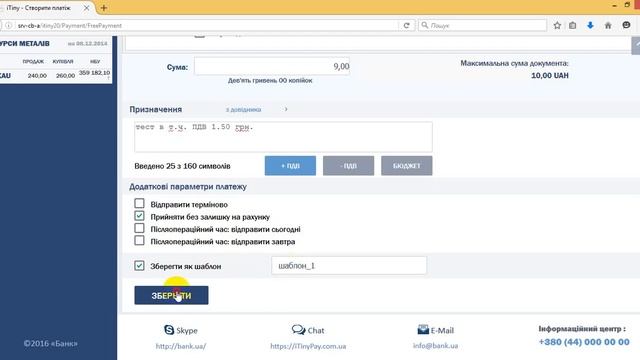Open a new browser tab with plus
The image size is (640, 360).
104,8
